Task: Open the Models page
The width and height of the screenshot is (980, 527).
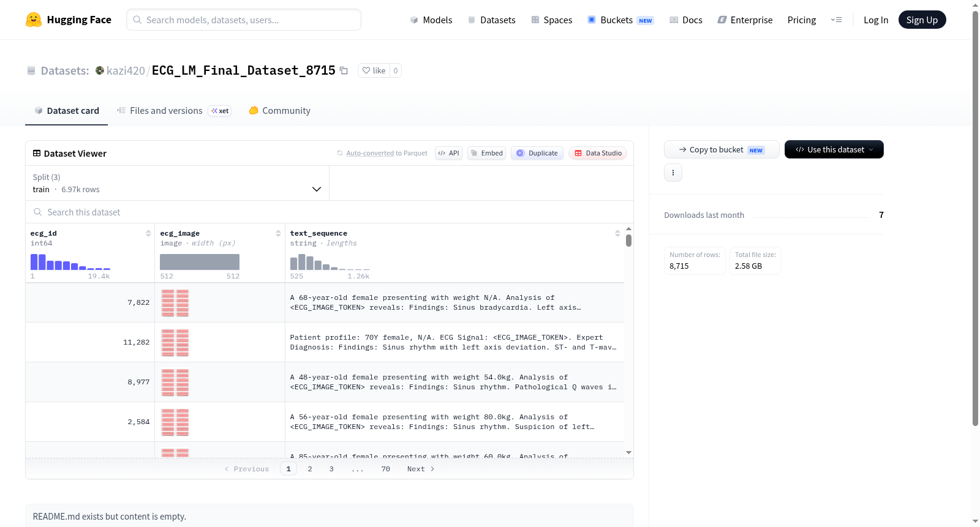Action: click(x=431, y=20)
